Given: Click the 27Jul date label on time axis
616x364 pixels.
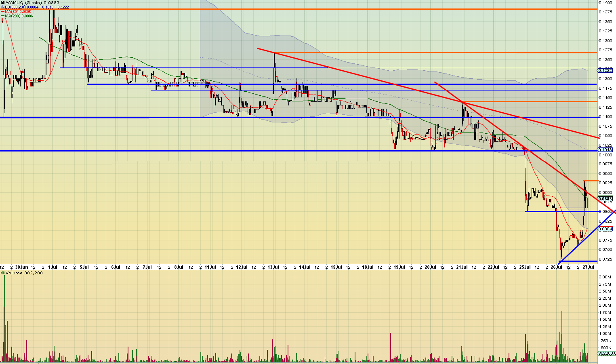Looking at the screenshot, I should click(588, 267).
